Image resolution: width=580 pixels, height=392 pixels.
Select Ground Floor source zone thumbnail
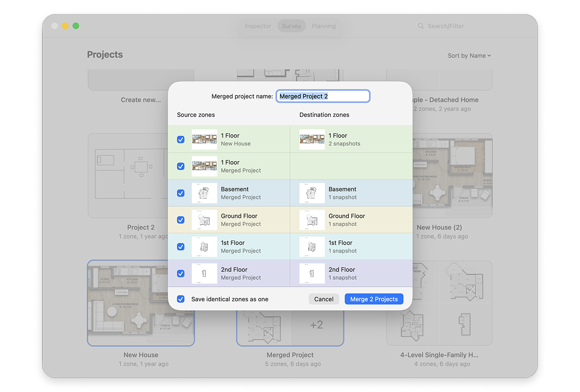click(204, 220)
